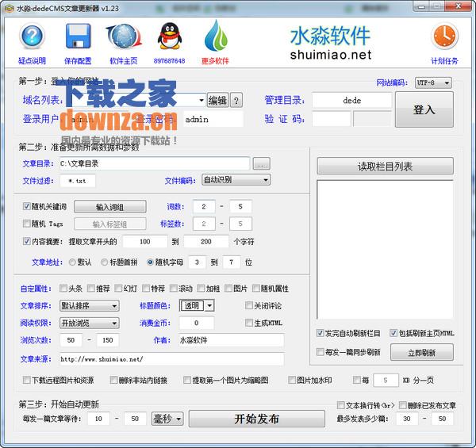
Task: Browse for 文章目录 folder with ellipsis button
Action: [261, 164]
